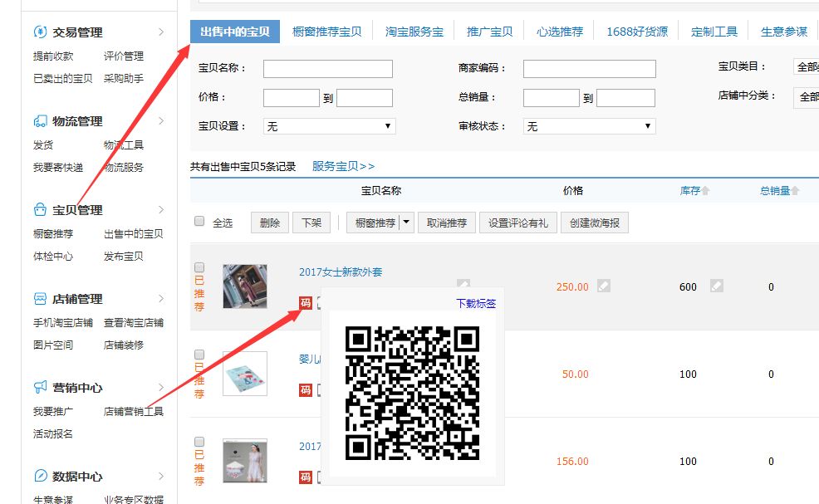Open 评价管理 in the sidebar
The height and width of the screenshot is (504, 819).
coord(123,56)
